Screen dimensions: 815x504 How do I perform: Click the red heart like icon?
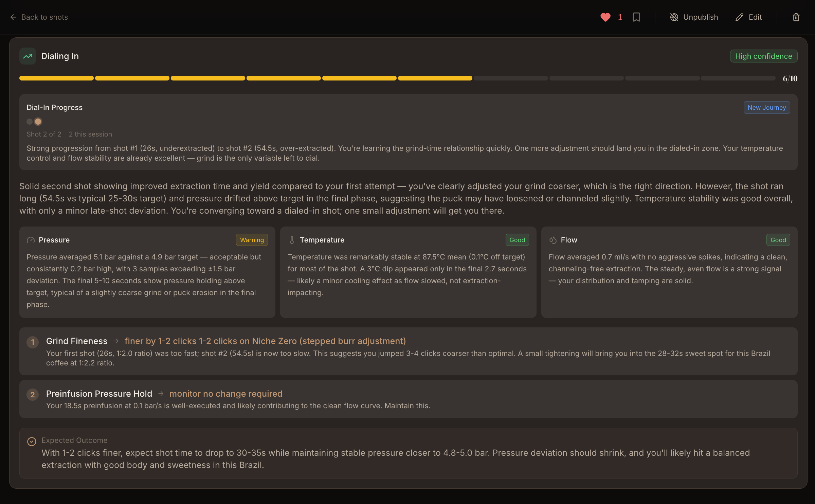[x=605, y=17]
